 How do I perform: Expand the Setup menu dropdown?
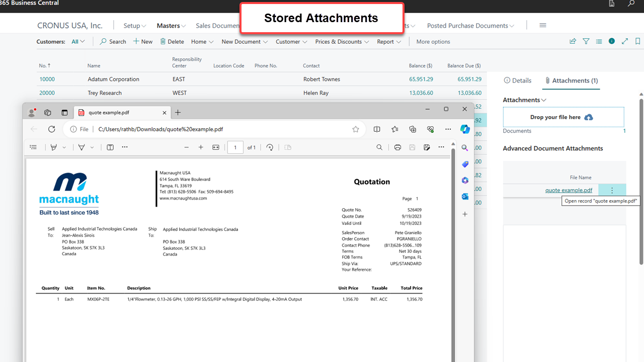(x=135, y=26)
